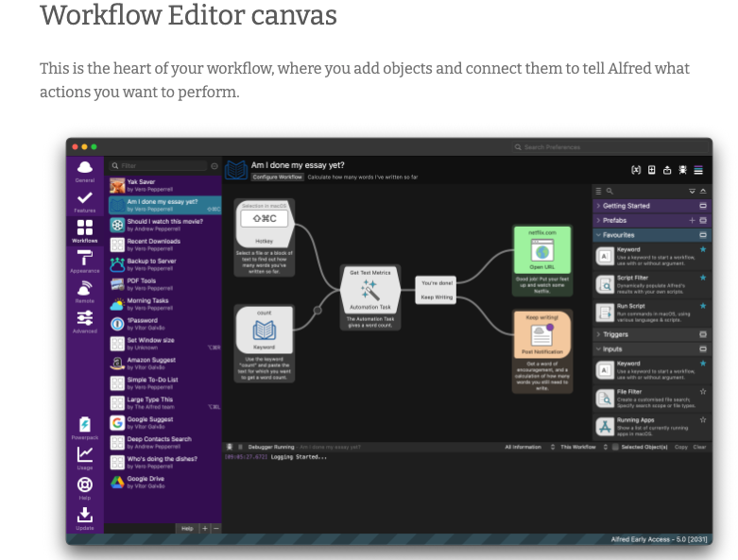738x560 pixels.
Task: Click the palette search magnifier icon
Action: coord(609,191)
